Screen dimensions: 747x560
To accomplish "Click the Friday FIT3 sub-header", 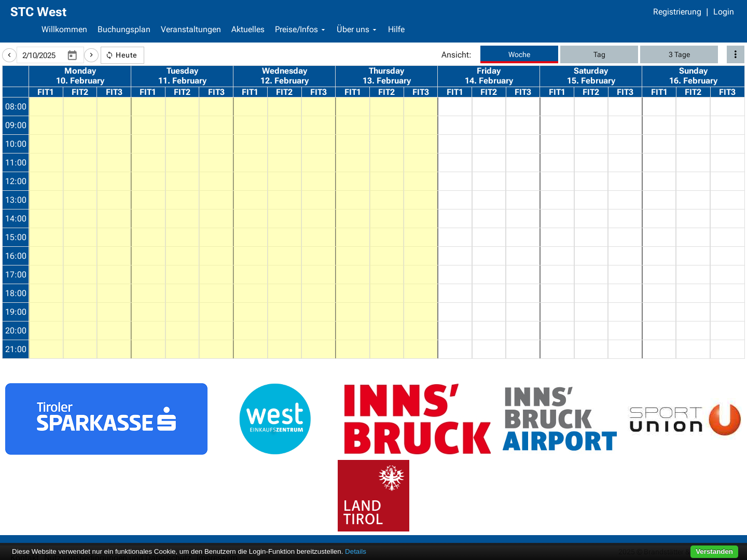I will [523, 92].
